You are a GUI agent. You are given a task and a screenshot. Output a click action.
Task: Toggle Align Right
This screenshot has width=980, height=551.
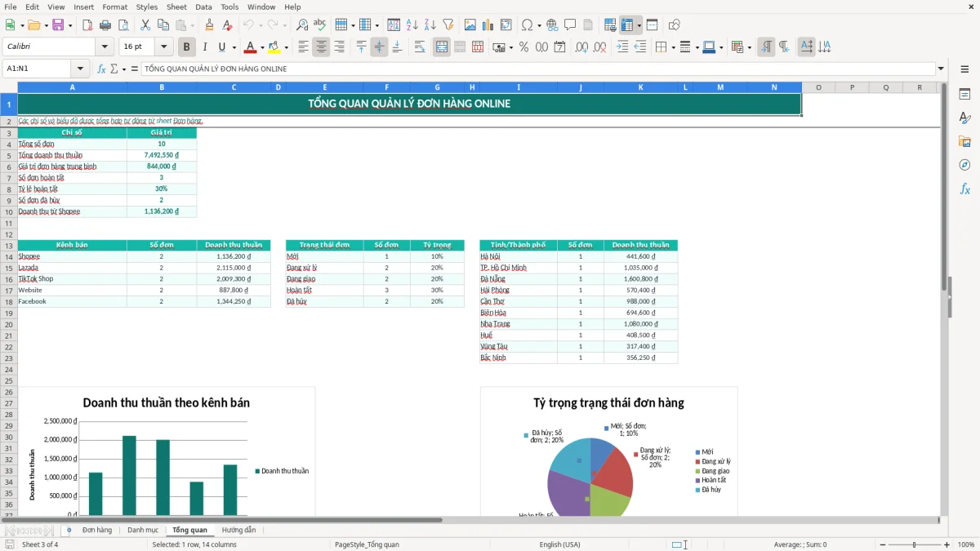pyautogui.click(x=339, y=47)
